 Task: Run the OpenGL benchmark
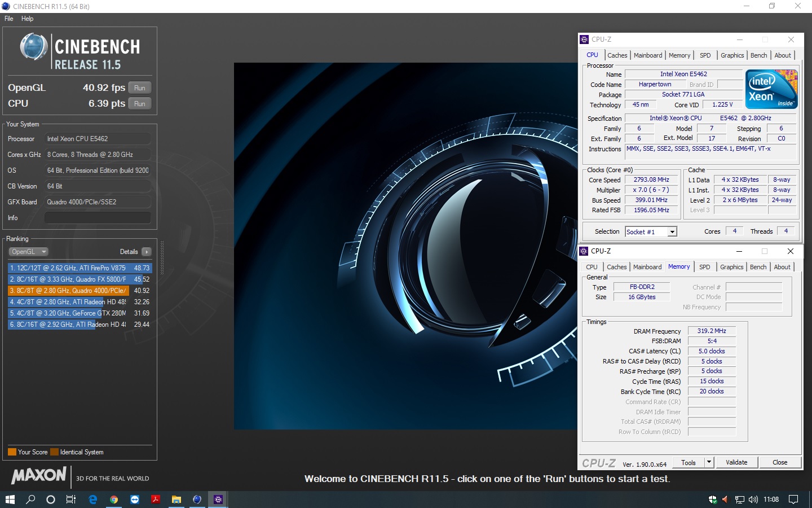[x=140, y=88]
